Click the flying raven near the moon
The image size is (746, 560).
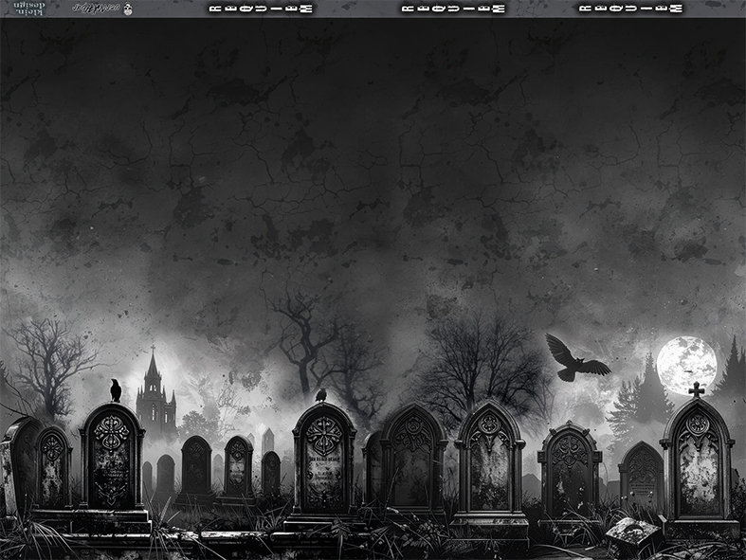pyautogui.click(x=573, y=360)
